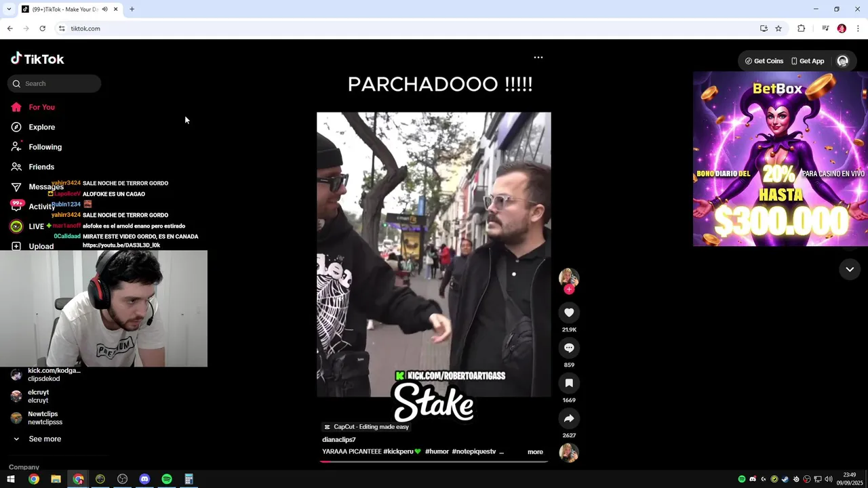Bookmark the video via the 1669 favorites icon

(569, 383)
